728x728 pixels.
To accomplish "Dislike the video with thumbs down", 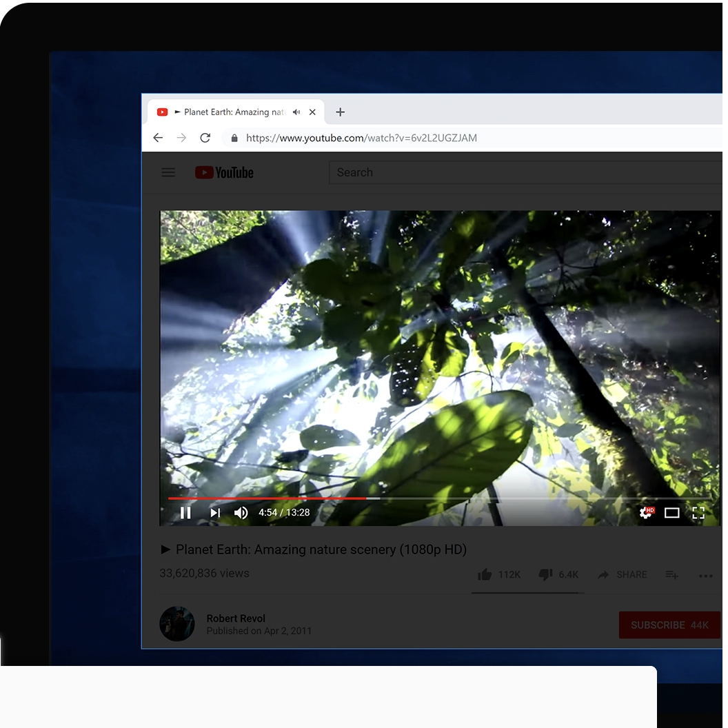I will click(x=545, y=575).
